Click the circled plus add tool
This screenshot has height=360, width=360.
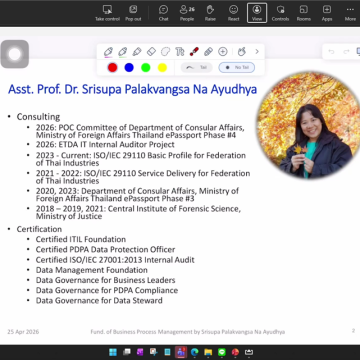pyautogui.click(x=223, y=52)
